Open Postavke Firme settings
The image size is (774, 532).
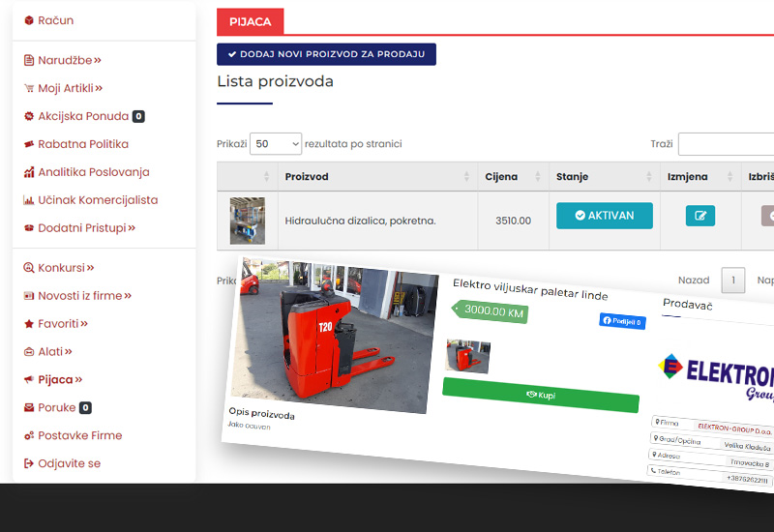tap(80, 436)
